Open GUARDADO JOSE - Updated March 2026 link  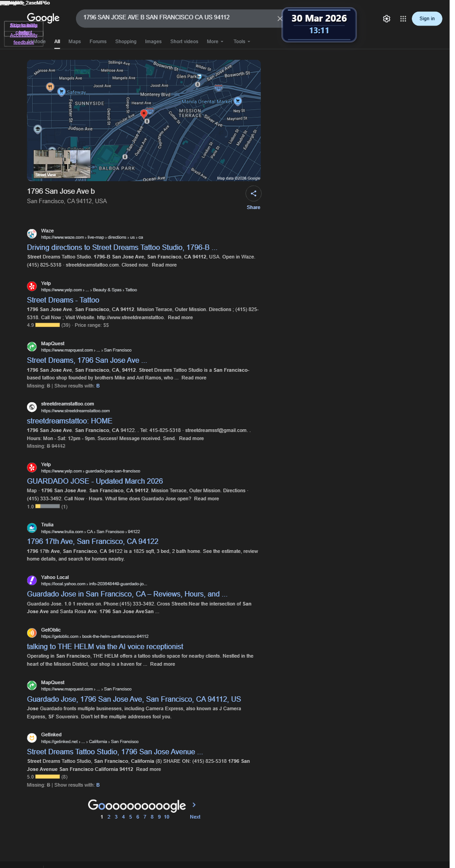coord(95,481)
